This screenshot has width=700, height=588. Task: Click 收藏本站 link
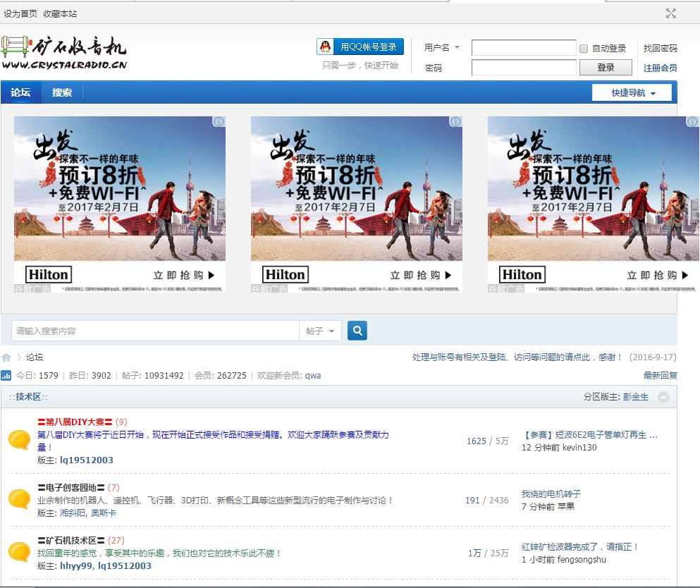click(60, 14)
